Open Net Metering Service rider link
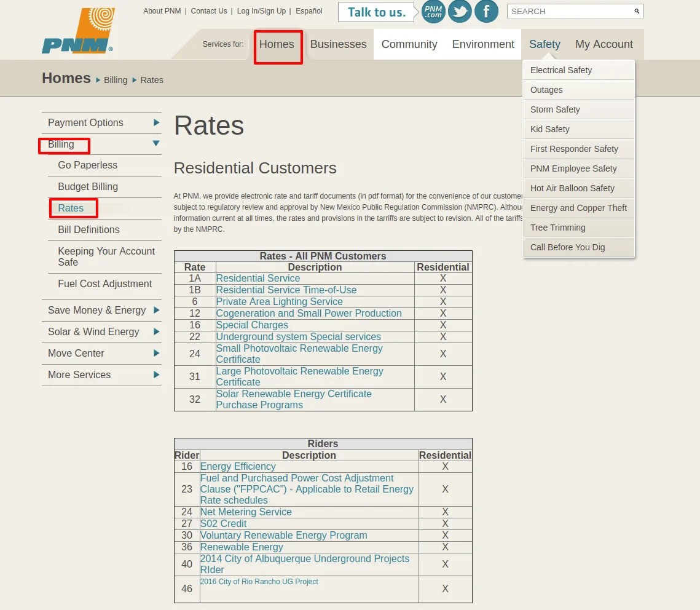Image resolution: width=700 pixels, height=610 pixels. coord(246,512)
